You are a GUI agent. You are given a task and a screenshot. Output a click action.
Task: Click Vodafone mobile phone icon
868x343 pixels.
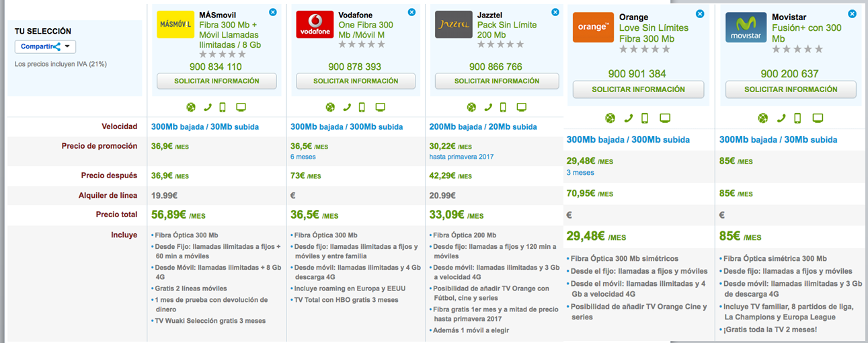coord(362,107)
